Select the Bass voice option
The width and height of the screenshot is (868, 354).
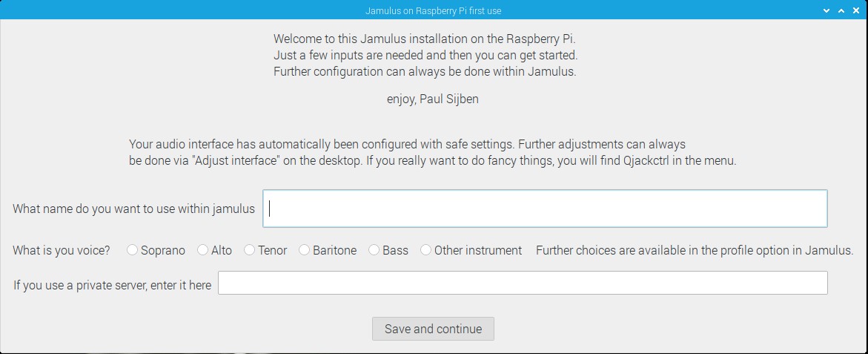(388, 250)
